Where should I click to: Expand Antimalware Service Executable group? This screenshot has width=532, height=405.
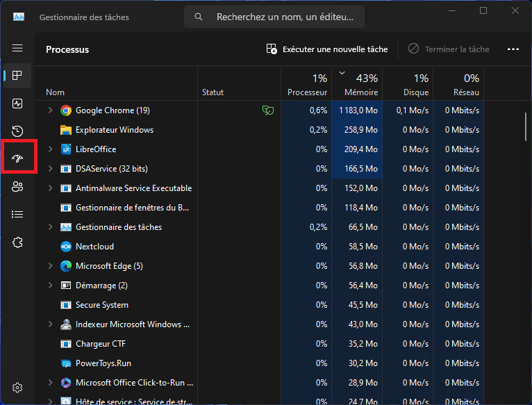pos(50,188)
